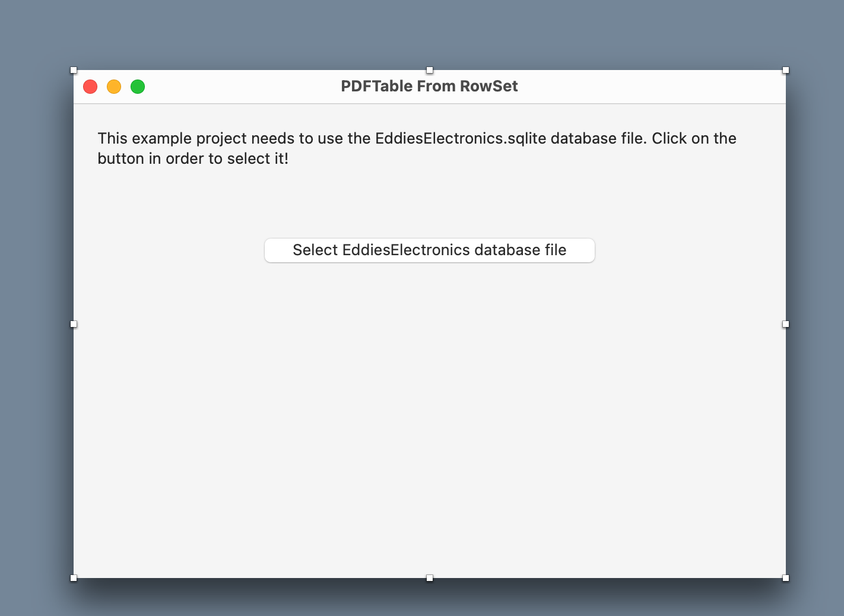Select the bottom-left corner selection handle
This screenshot has width=844, height=616.
(x=74, y=578)
